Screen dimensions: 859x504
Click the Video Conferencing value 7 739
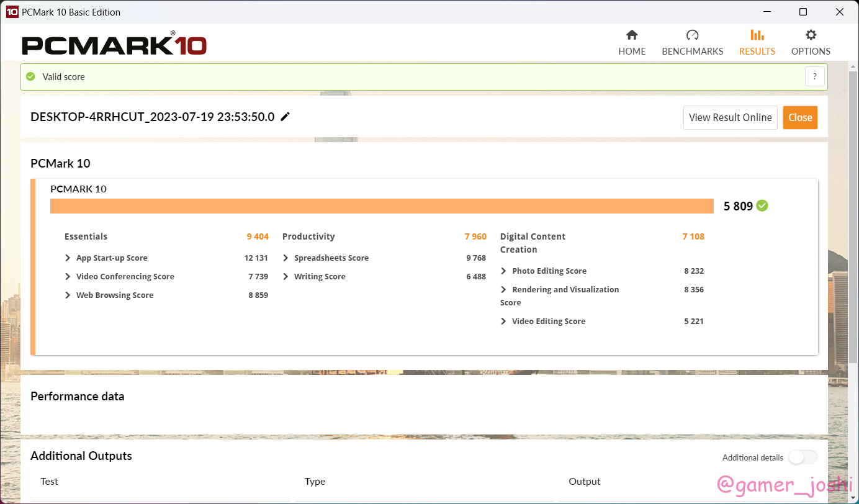pyautogui.click(x=258, y=277)
